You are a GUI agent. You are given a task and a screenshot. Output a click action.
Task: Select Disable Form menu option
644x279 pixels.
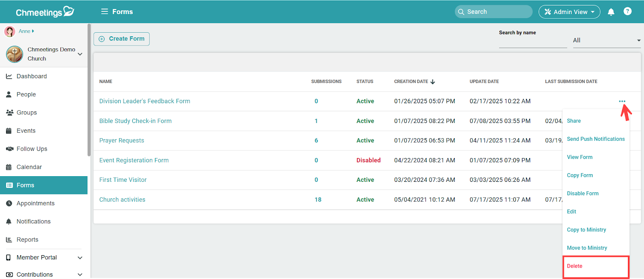coord(582,194)
